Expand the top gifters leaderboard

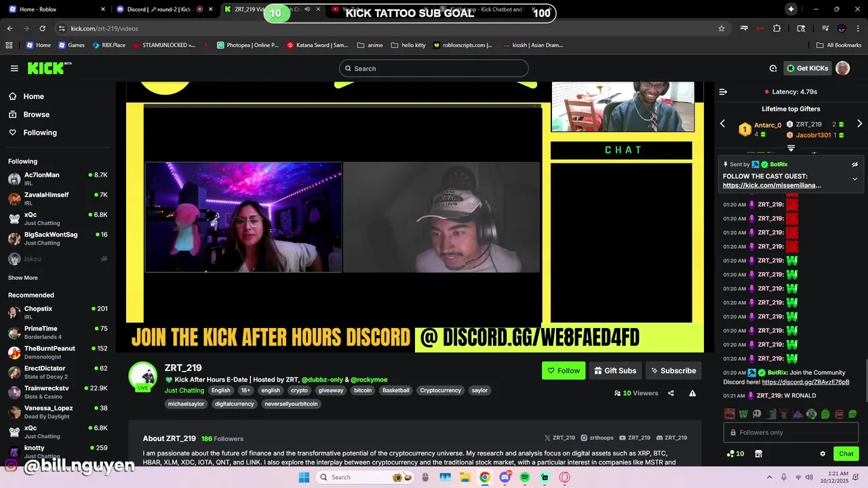[x=791, y=148]
